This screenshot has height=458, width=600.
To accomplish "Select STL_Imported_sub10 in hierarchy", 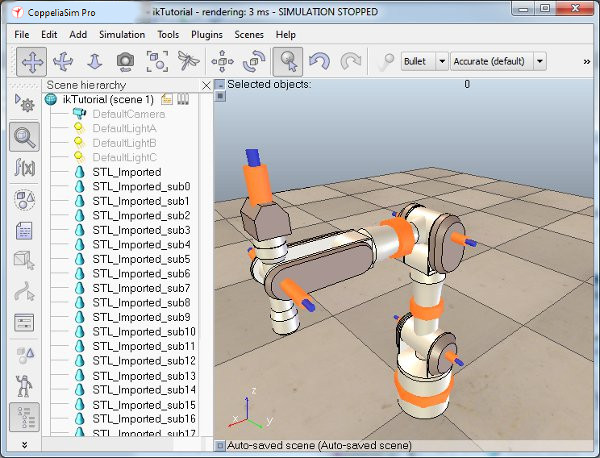I will coord(144,332).
